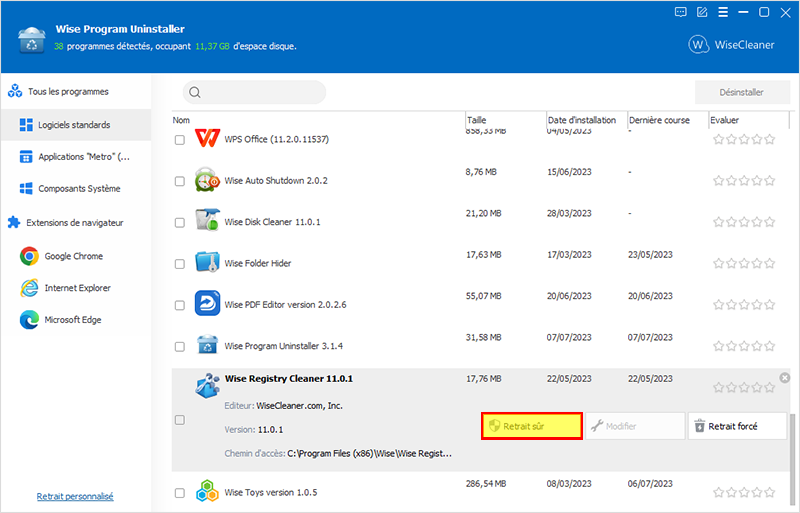The height and width of the screenshot is (513, 800).
Task: Rate Wise PDF Editor with two stars
Action: tap(731, 305)
